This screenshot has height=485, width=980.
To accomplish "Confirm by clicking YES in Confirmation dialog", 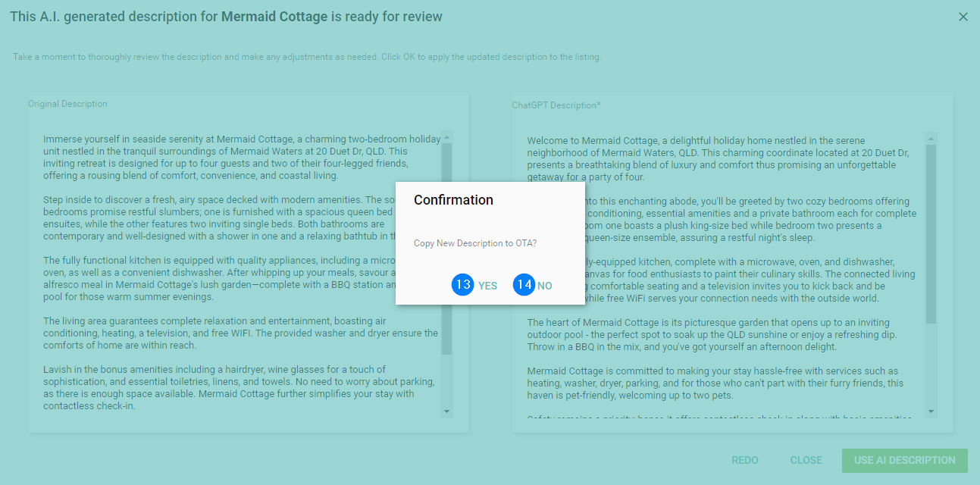I will point(487,286).
